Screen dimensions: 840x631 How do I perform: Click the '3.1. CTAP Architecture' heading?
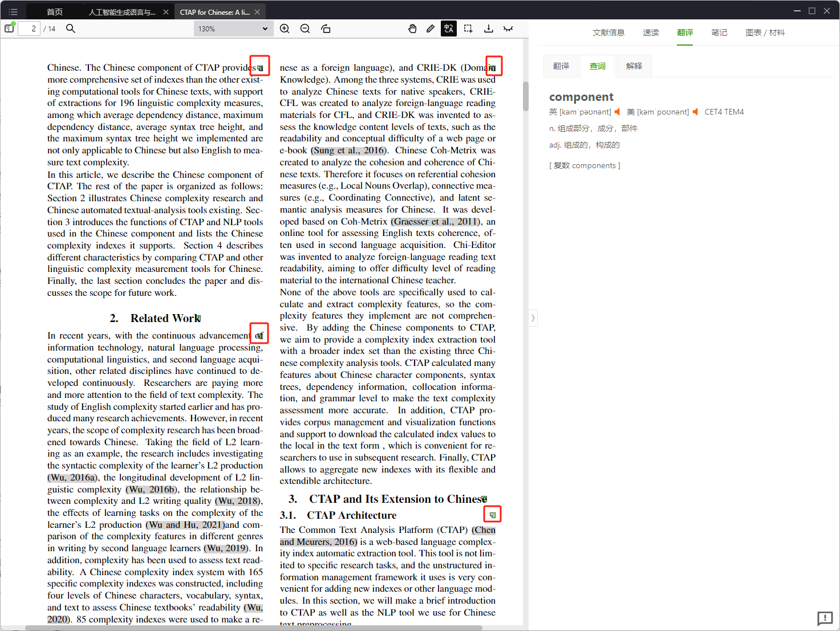coord(338,515)
